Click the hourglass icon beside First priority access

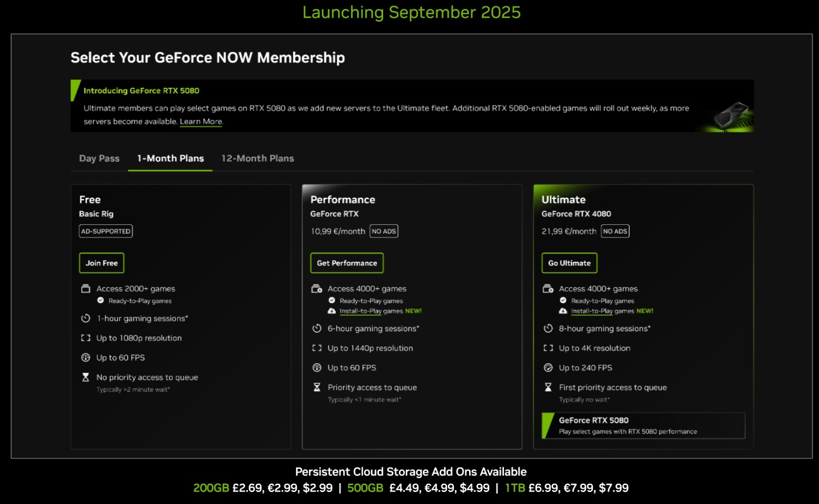548,387
